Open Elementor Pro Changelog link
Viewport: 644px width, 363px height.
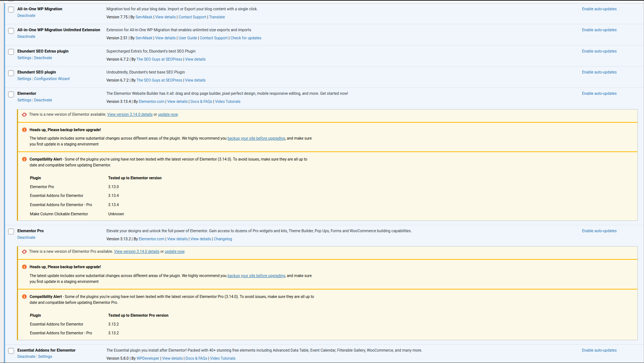point(223,239)
